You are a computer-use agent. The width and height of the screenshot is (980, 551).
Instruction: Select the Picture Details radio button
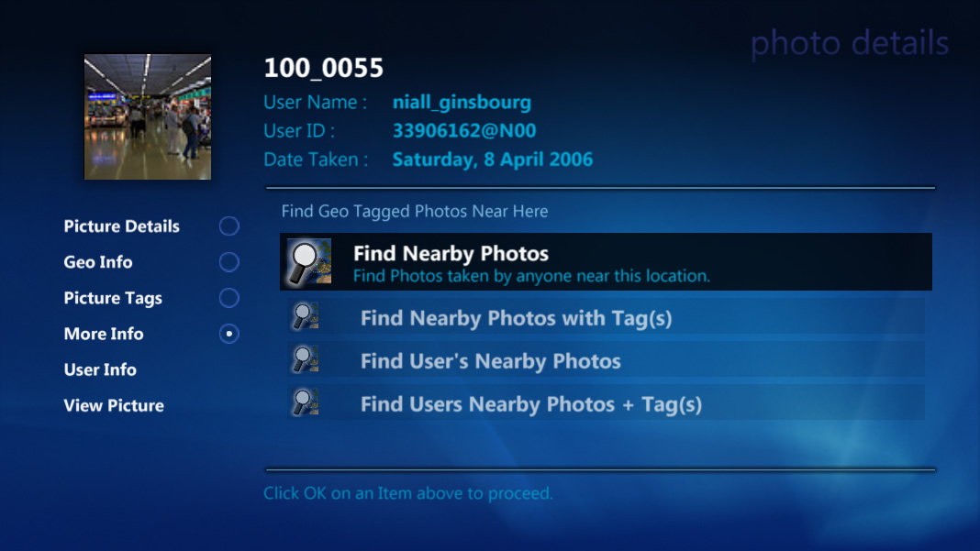(x=228, y=226)
